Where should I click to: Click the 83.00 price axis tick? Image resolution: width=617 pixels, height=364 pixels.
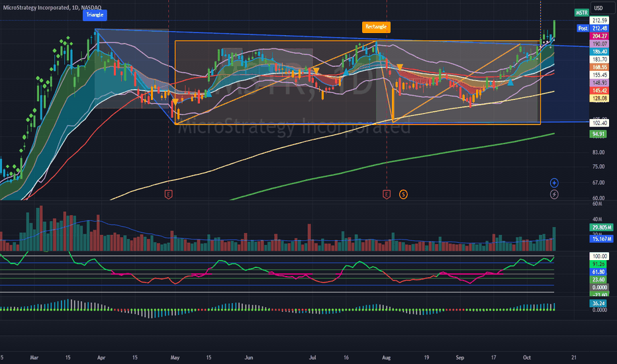[598, 152]
